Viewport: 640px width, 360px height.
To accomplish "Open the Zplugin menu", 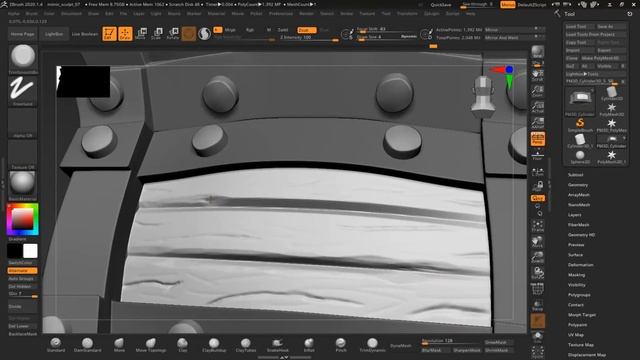I will pos(431,13).
